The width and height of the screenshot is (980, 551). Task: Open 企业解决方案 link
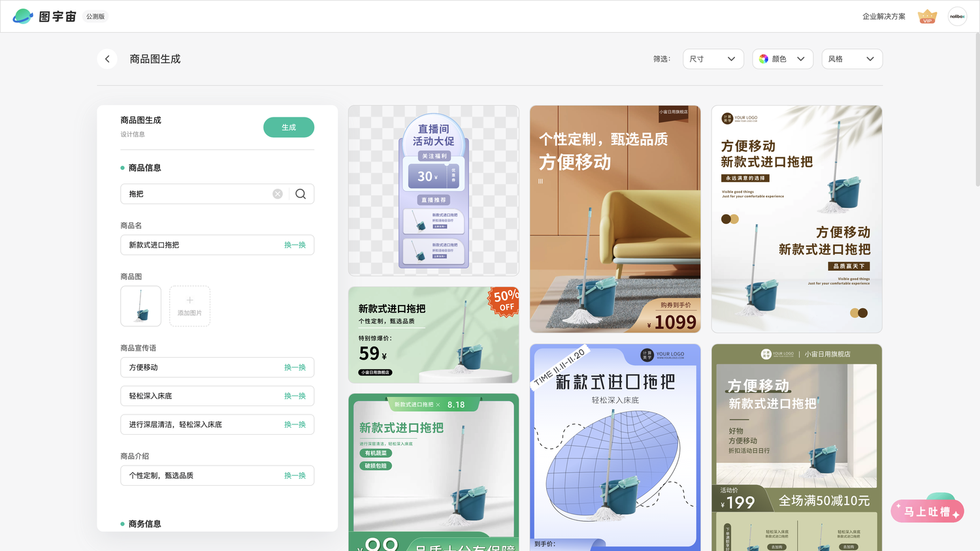tap(883, 16)
